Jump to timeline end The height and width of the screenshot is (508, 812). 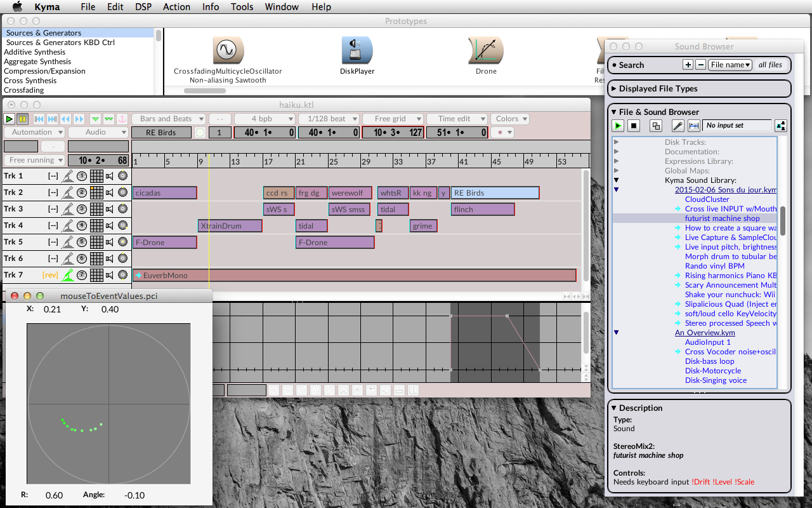[x=53, y=119]
